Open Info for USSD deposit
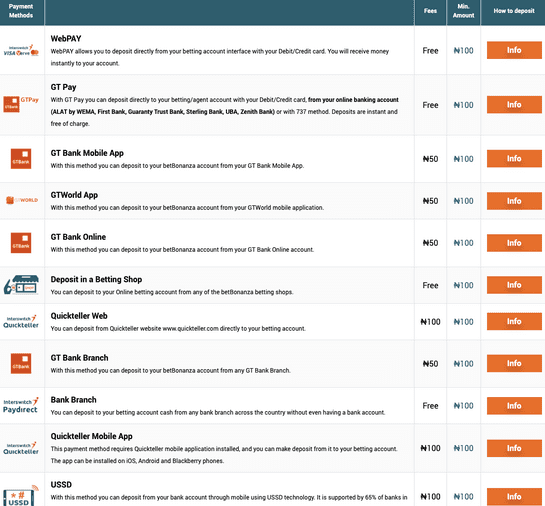The width and height of the screenshot is (545, 506). pyautogui.click(x=514, y=497)
